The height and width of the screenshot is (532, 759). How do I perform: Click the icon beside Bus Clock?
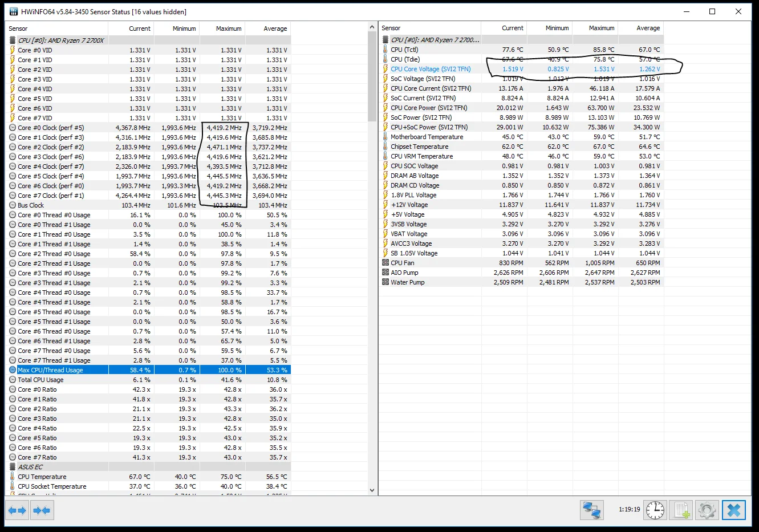click(x=13, y=205)
